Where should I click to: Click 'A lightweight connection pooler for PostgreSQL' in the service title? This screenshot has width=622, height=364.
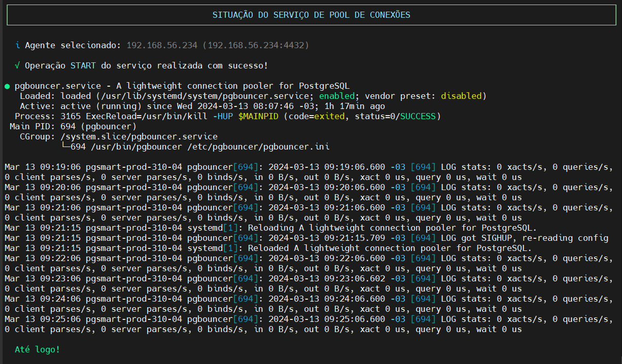tap(233, 86)
